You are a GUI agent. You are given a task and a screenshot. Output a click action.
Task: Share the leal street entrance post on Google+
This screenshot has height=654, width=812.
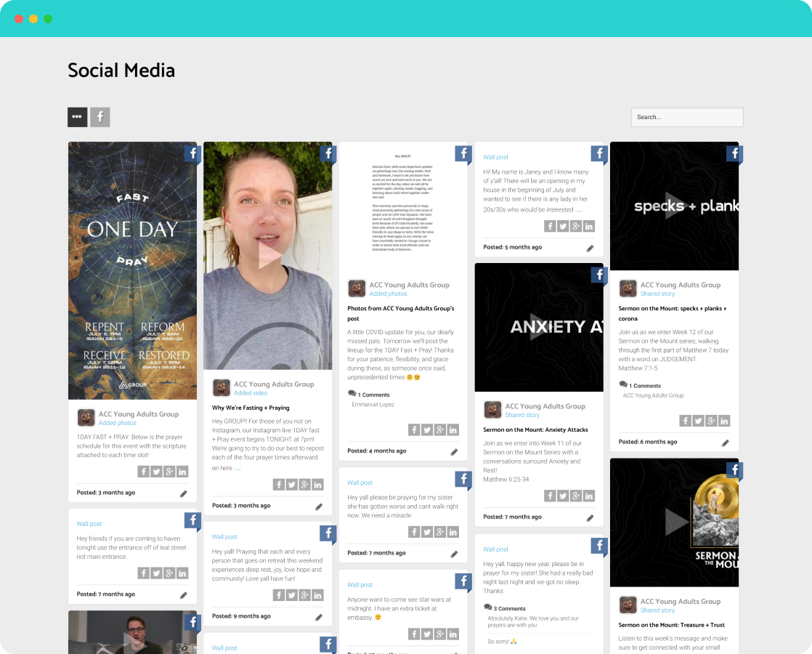coord(169,573)
